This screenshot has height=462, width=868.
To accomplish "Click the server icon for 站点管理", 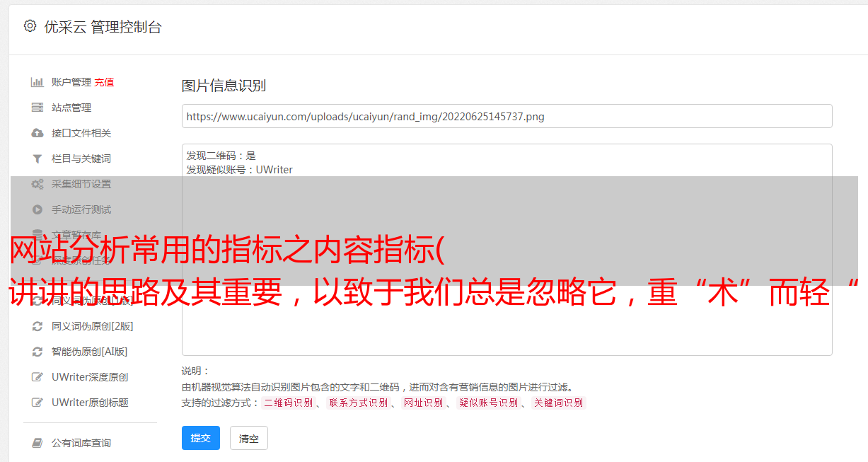I will click(37, 108).
